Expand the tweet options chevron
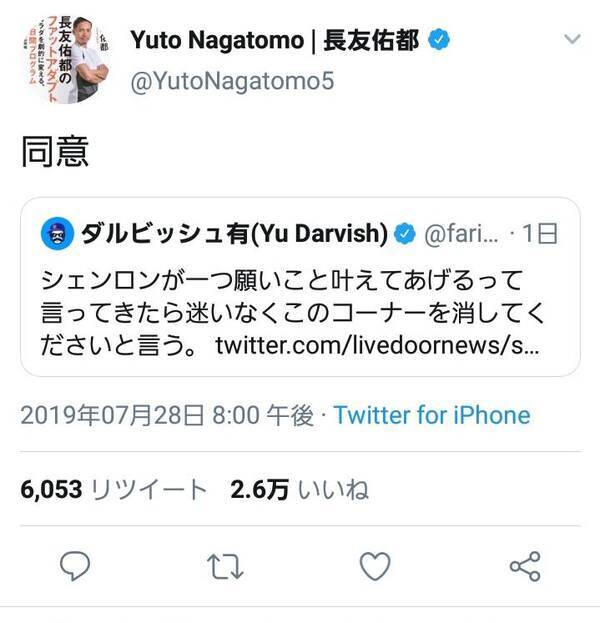600x623 pixels. click(x=572, y=39)
